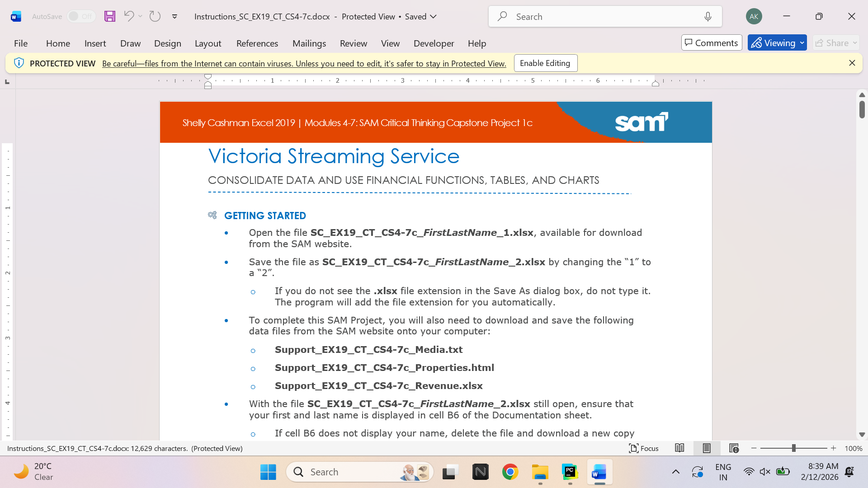Click the taskbar Search box
Image resolution: width=868 pixels, height=488 pixels.
(x=360, y=472)
